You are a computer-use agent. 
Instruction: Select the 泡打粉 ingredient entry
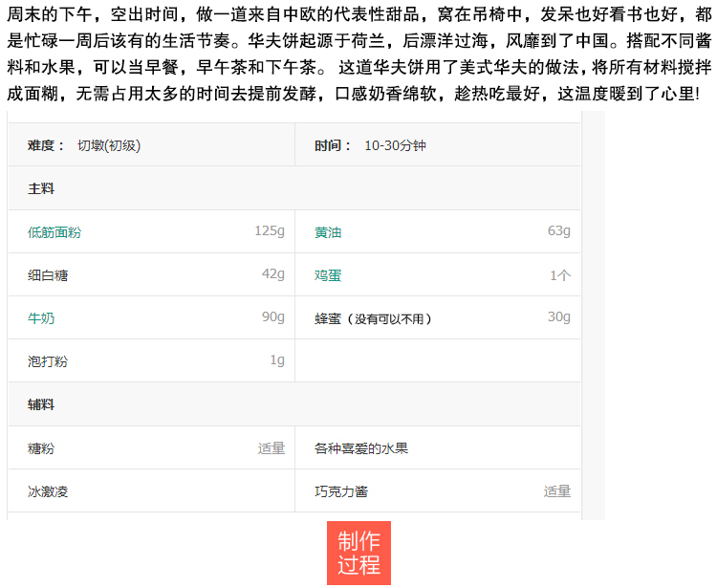[x=151, y=360]
